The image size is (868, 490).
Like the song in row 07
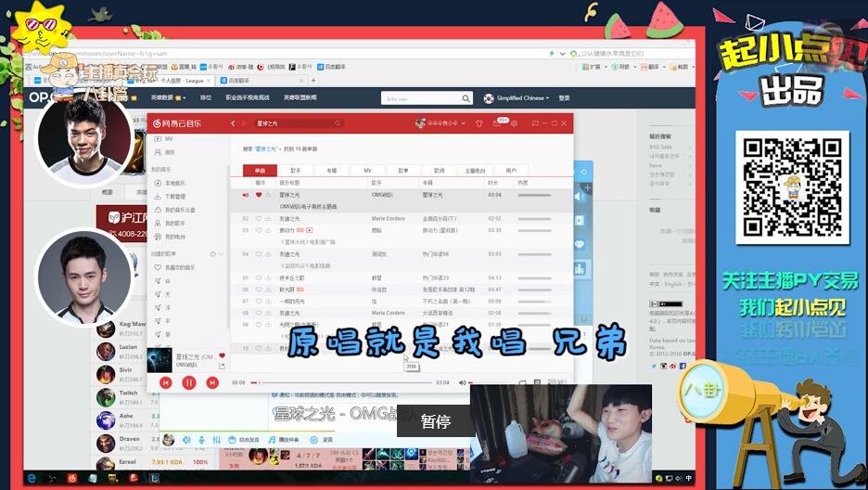click(259, 302)
